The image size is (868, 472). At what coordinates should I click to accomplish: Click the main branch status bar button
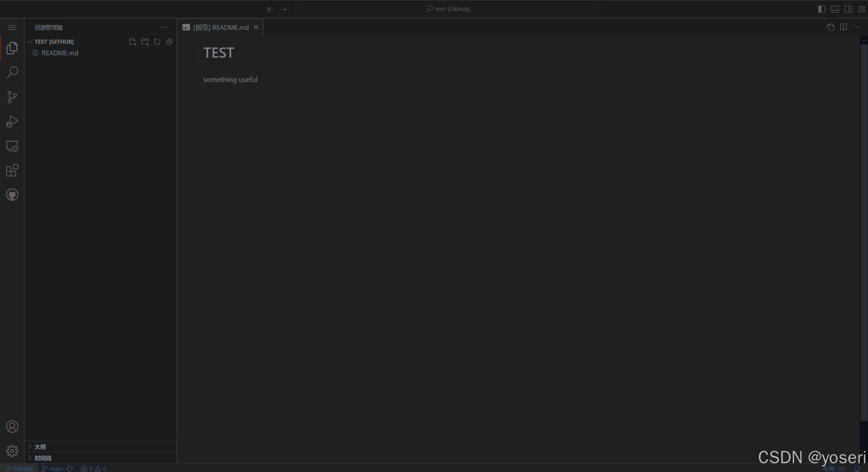pyautogui.click(x=53, y=469)
